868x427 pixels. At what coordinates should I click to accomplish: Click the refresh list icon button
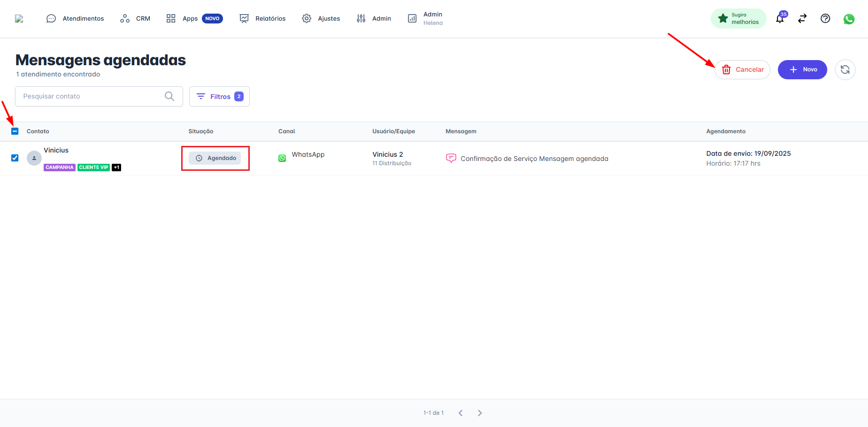point(845,70)
